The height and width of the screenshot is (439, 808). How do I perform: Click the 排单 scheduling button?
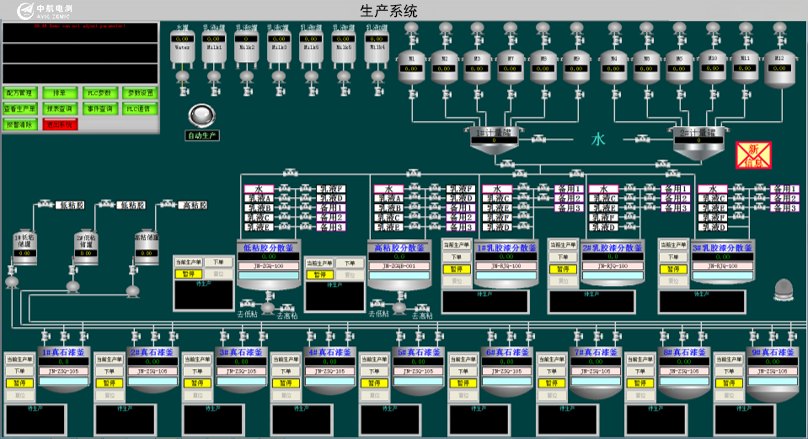pyautogui.click(x=60, y=93)
